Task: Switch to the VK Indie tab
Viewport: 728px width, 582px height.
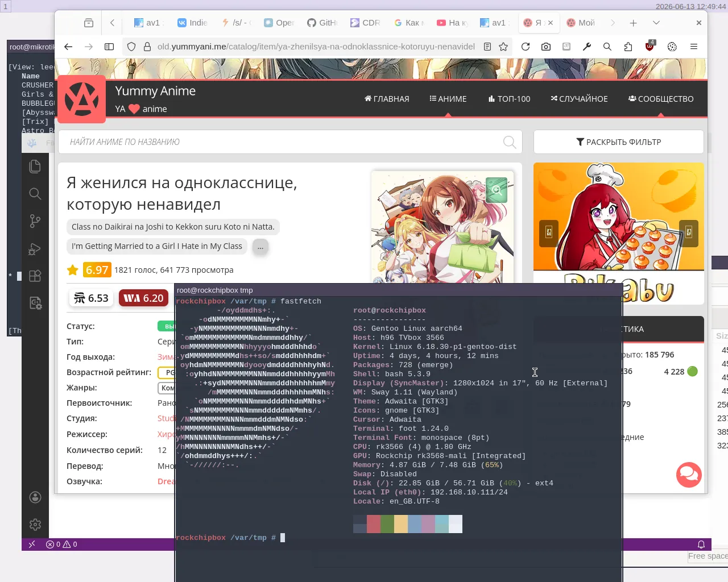Action: [192, 23]
